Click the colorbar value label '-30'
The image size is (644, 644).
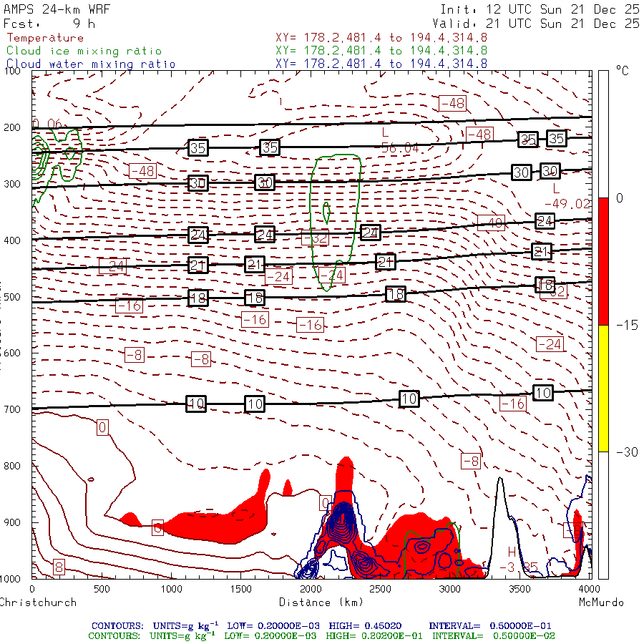627,452
